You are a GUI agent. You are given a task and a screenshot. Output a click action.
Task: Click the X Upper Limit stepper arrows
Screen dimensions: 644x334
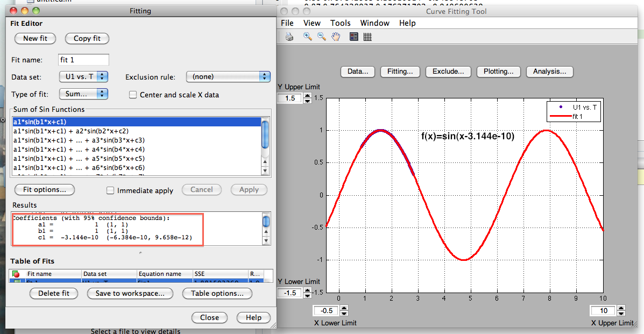click(x=620, y=311)
